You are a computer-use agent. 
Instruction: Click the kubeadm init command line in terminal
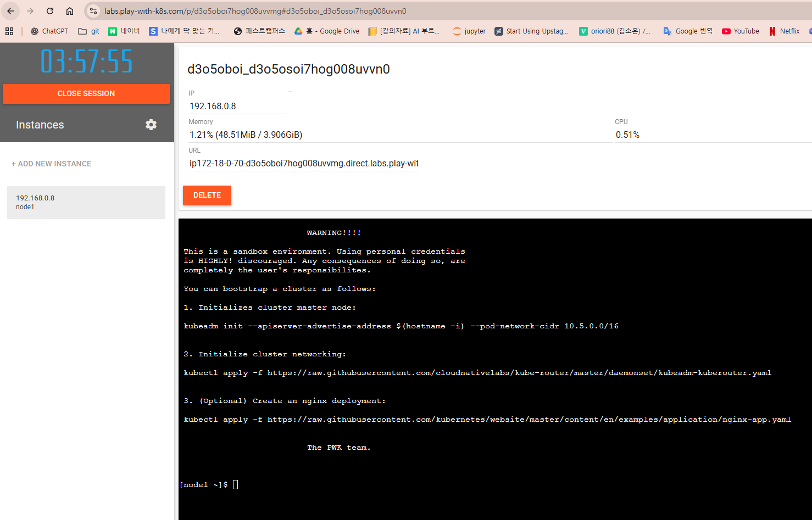pos(401,326)
